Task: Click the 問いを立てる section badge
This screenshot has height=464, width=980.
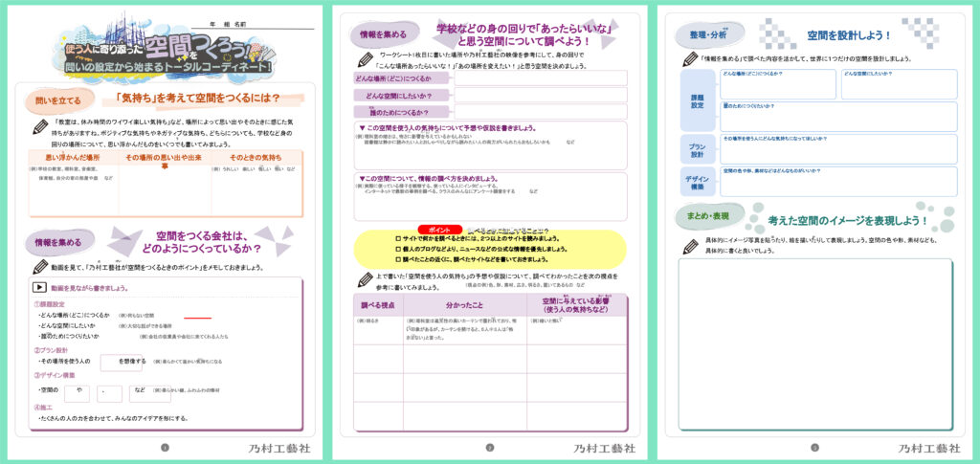Action: (58, 99)
